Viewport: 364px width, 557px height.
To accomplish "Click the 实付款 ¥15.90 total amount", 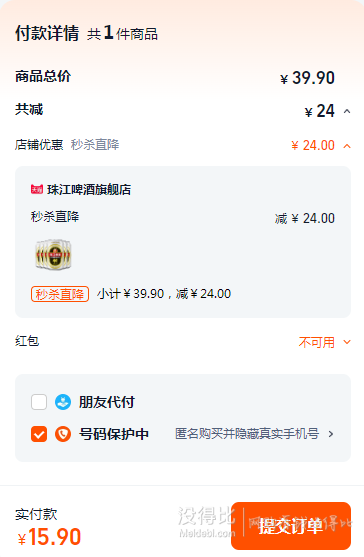I will point(49,536).
